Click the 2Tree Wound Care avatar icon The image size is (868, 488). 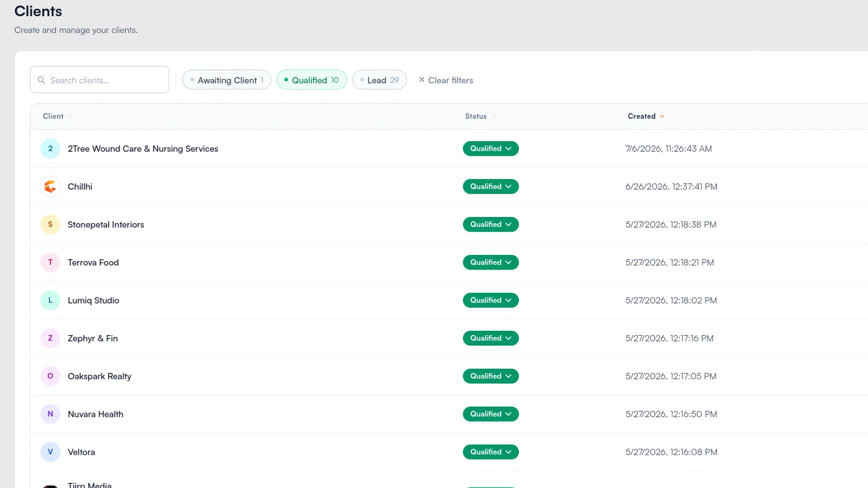pos(50,149)
